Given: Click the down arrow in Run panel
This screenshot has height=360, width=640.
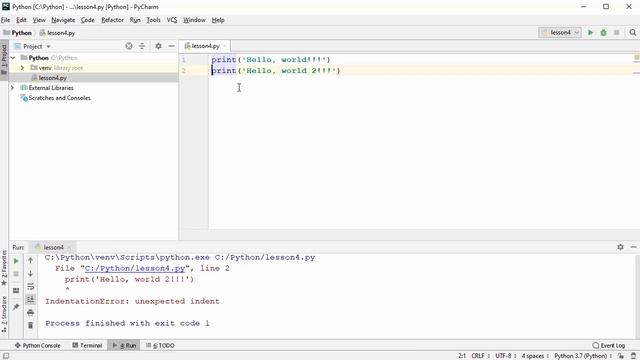Looking at the screenshot, I should pos(31,273).
